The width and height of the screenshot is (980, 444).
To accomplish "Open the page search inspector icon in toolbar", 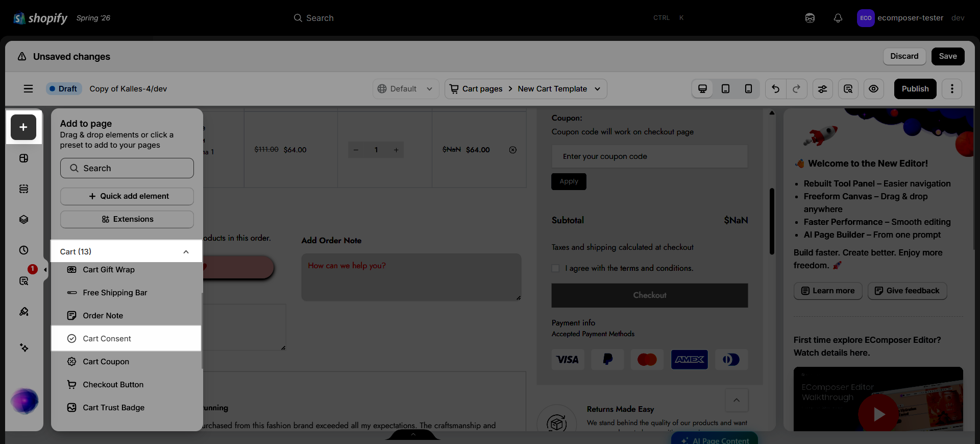I will coord(848,89).
